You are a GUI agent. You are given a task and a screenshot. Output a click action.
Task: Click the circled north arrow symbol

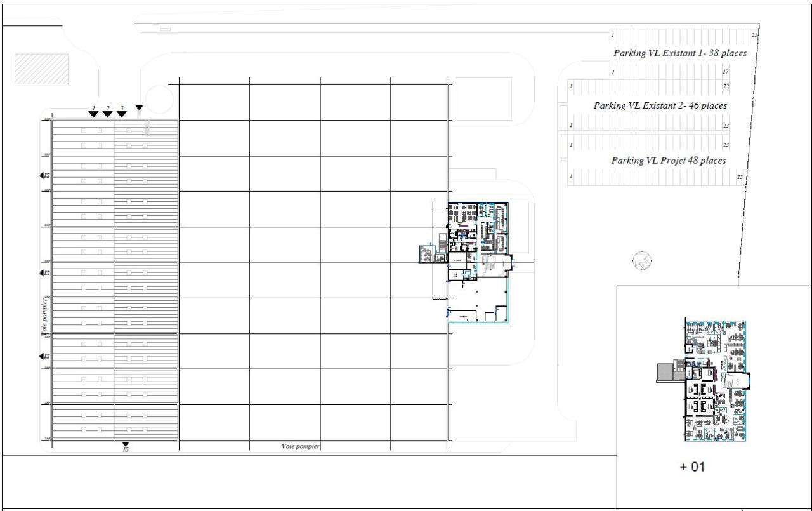tap(643, 260)
